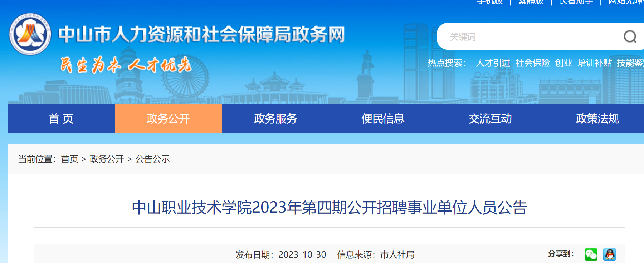Click 公告公示 in the breadcrumb trail

pos(152,159)
